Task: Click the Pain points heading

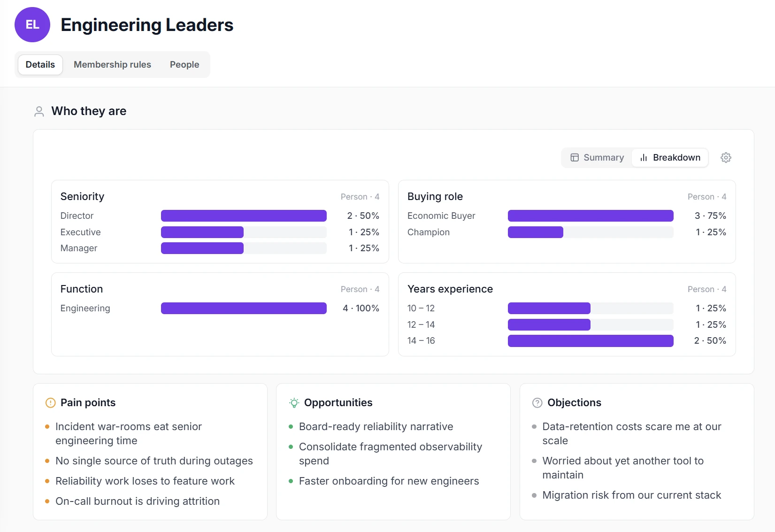Action: (88, 403)
